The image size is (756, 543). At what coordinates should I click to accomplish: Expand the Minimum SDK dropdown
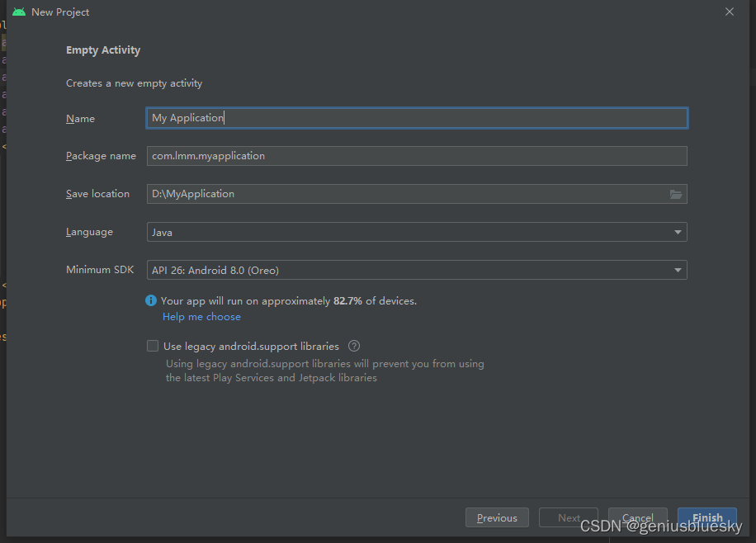417,270
